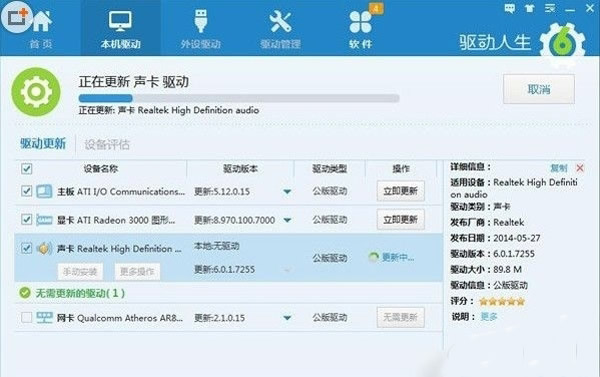
Task: Toggle the select-all checkbox in header
Action: point(26,168)
